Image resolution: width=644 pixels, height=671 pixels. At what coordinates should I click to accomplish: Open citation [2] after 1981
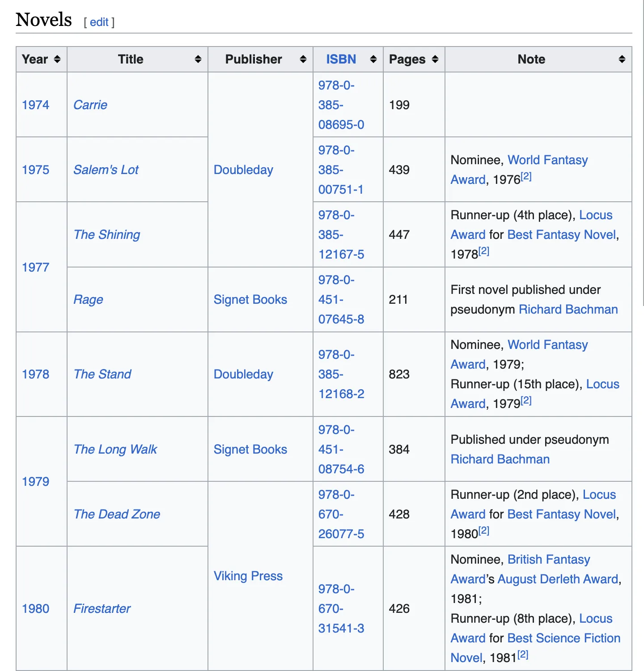pos(523,654)
